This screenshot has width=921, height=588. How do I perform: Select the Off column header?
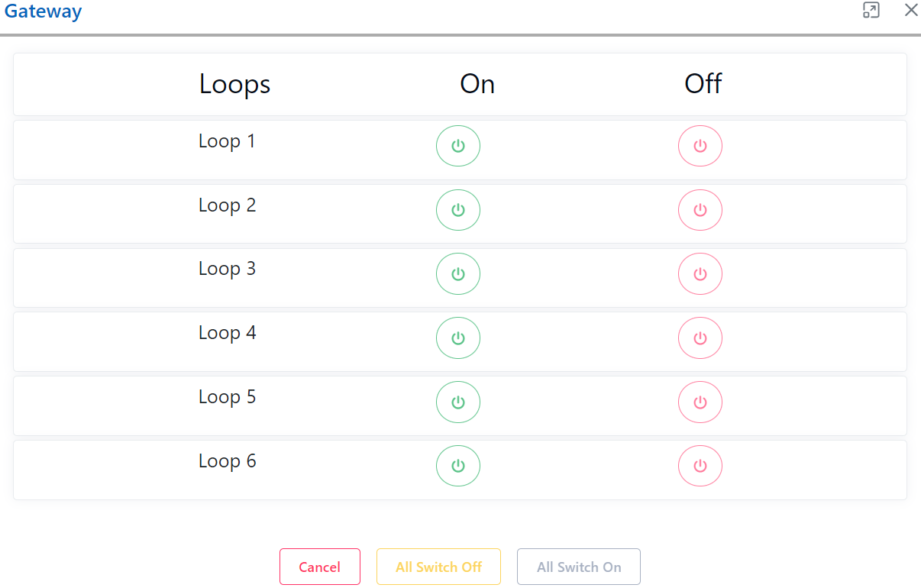(702, 84)
